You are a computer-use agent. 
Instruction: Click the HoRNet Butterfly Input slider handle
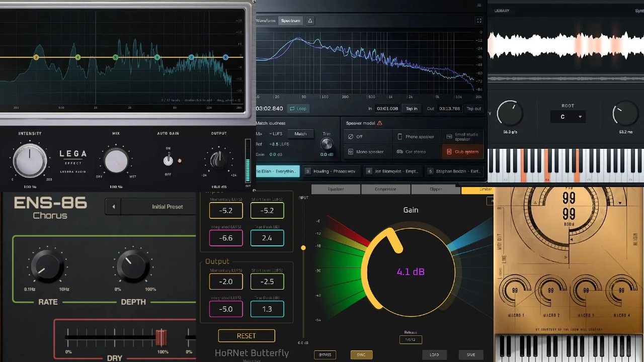(x=303, y=248)
